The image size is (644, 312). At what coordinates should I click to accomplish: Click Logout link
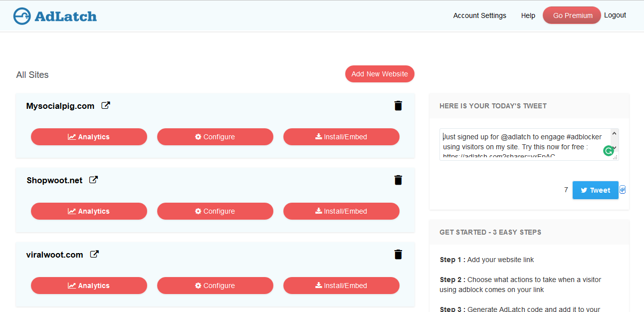pyautogui.click(x=615, y=15)
